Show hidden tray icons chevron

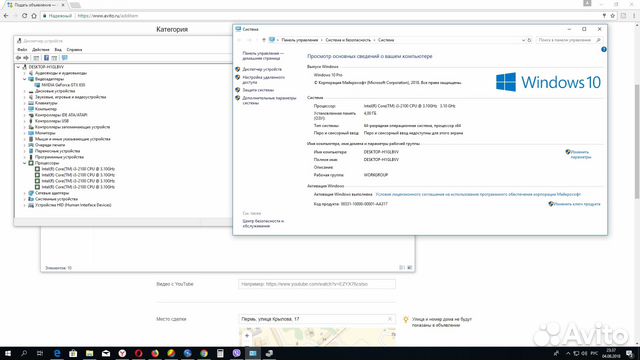[x=568, y=353]
